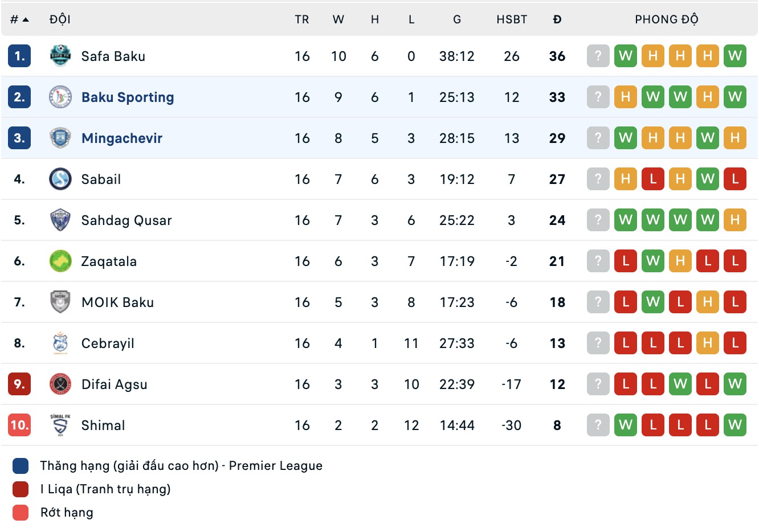
Task: Sort standings by the Đ points header
Action: coord(557,19)
